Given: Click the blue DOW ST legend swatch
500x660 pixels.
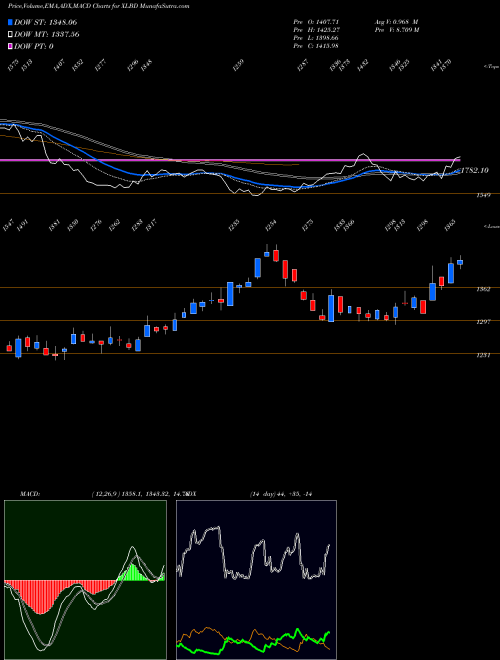Looking at the screenshot, I should tap(10, 22).
